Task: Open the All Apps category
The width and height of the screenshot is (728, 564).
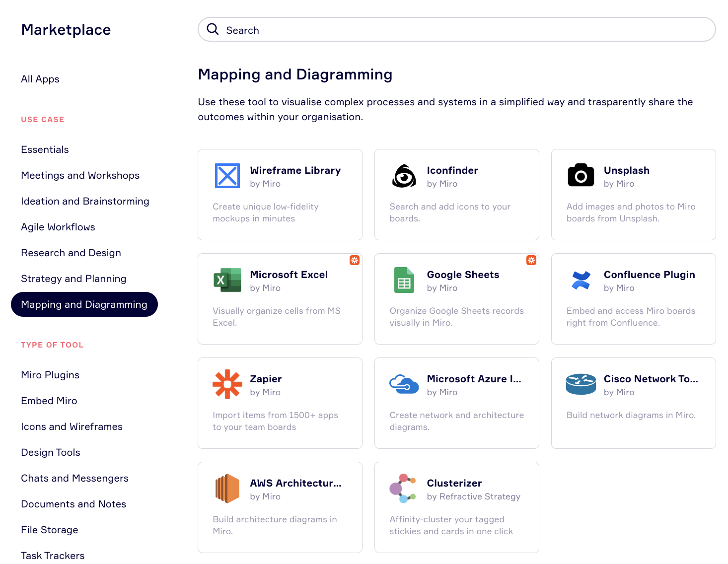Action: click(x=40, y=79)
